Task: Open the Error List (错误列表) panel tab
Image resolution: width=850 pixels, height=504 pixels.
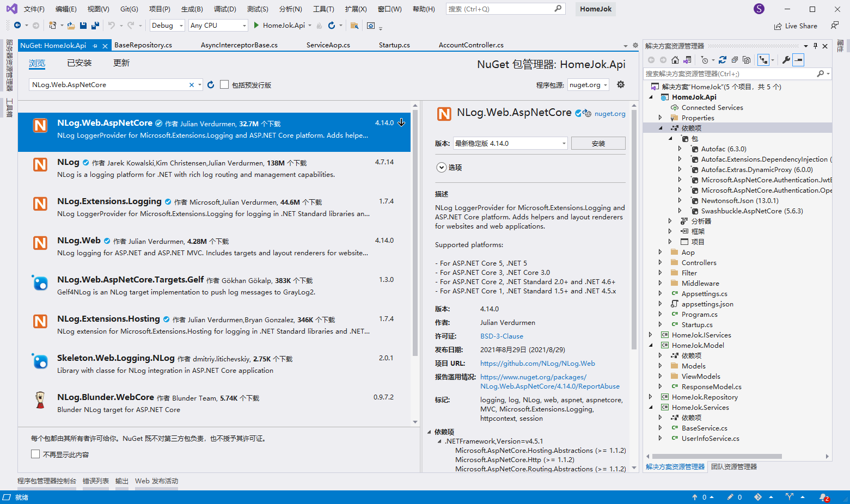Action: 96,481
